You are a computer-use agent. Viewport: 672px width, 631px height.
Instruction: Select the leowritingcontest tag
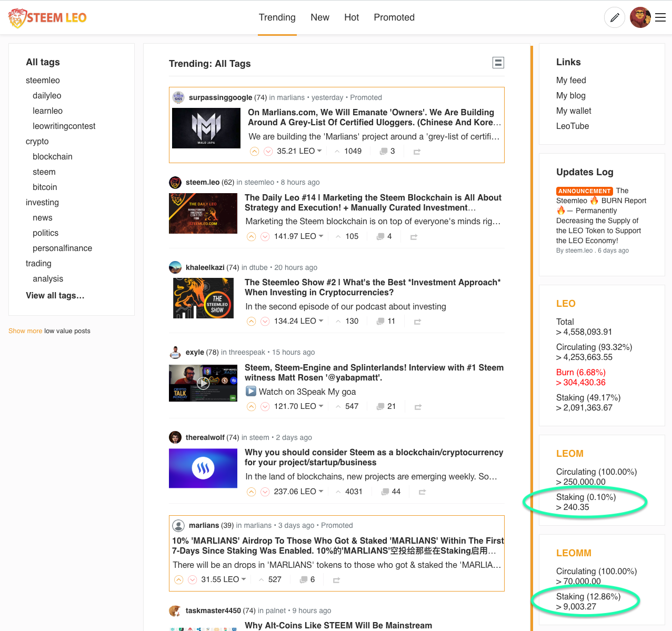tap(64, 126)
